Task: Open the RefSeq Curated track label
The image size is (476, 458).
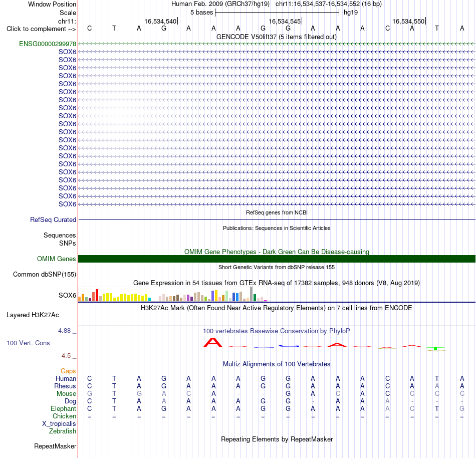Action: pyautogui.click(x=53, y=219)
